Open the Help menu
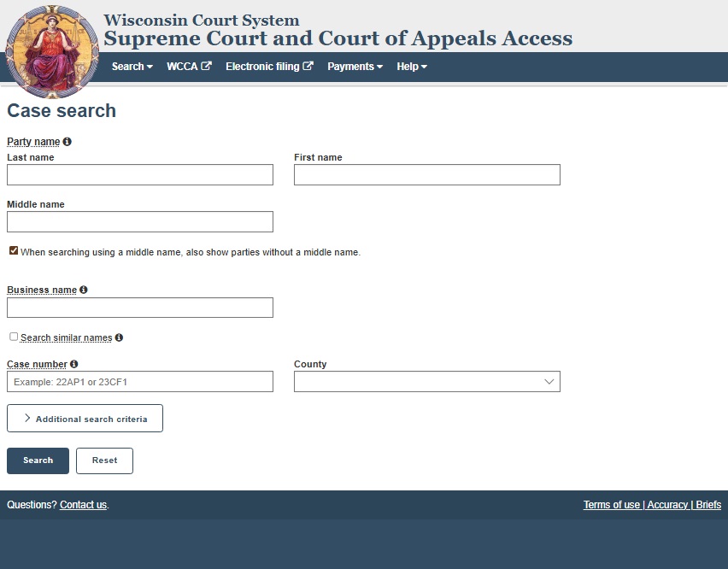 [411, 67]
